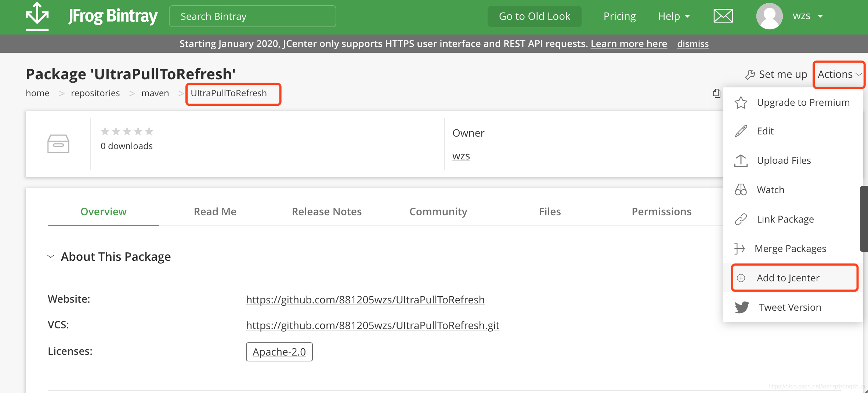This screenshot has height=393, width=868.
Task: Open the VCS git repository link
Action: [373, 325]
